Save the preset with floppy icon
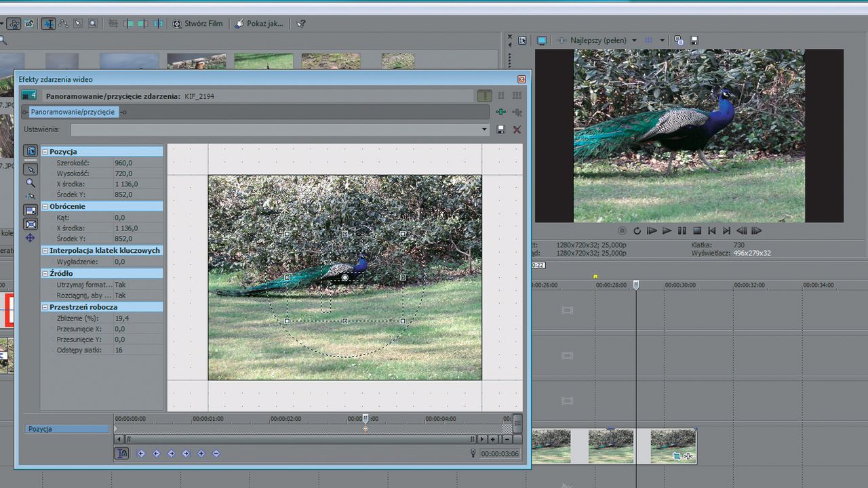The height and width of the screenshot is (488, 868). [x=501, y=129]
